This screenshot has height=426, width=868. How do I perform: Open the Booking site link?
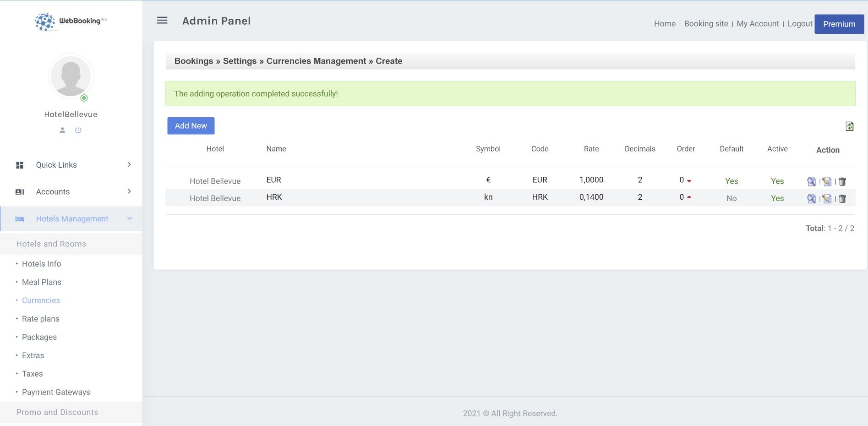click(x=706, y=24)
